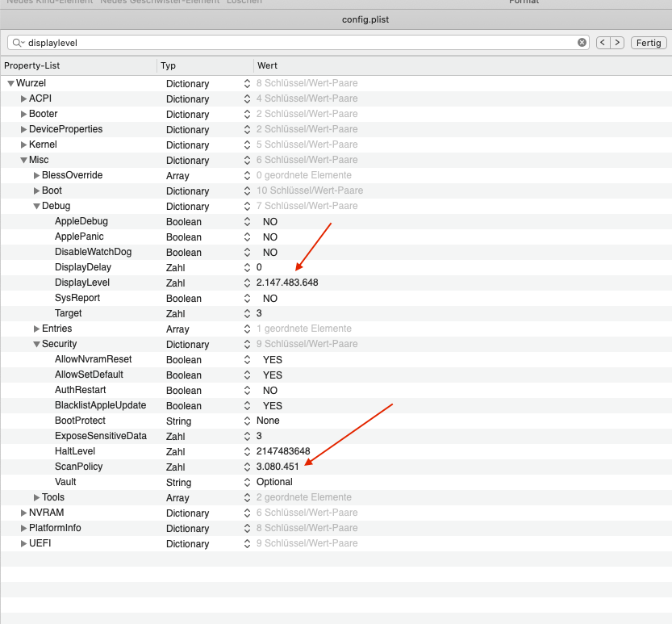Select the DisplayDelay key name
The height and width of the screenshot is (624, 672).
coord(83,267)
